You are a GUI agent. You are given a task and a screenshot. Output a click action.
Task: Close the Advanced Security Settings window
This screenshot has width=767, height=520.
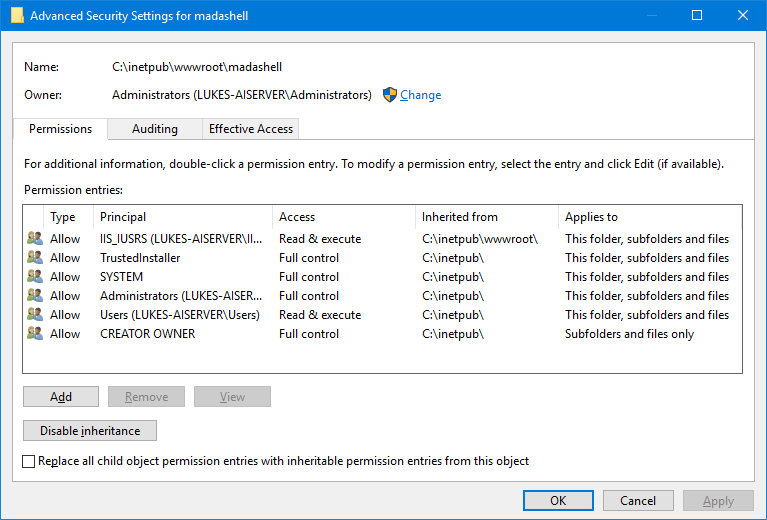(743, 15)
